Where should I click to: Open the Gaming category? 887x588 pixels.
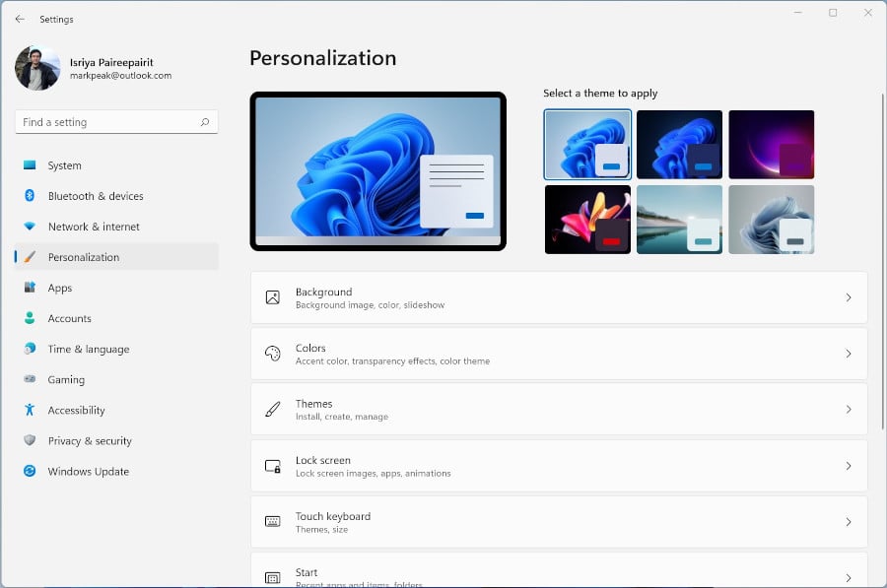tap(116, 379)
